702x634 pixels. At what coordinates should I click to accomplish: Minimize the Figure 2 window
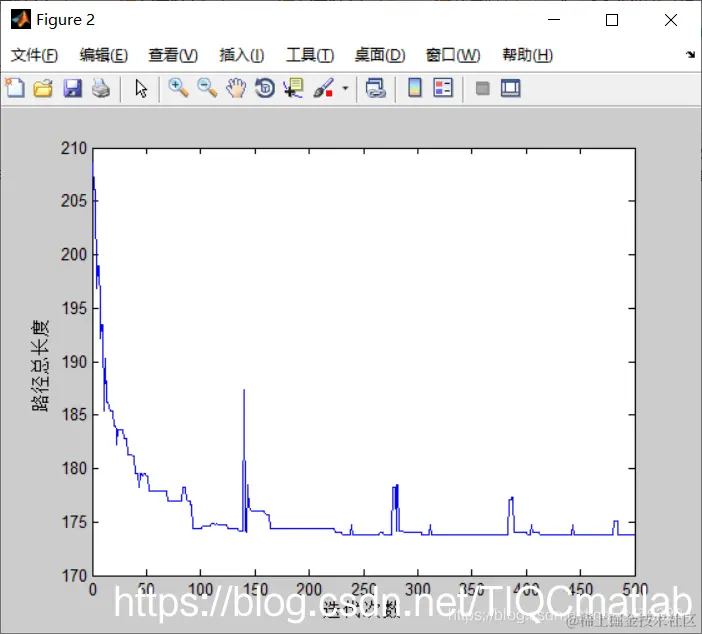(x=554, y=20)
